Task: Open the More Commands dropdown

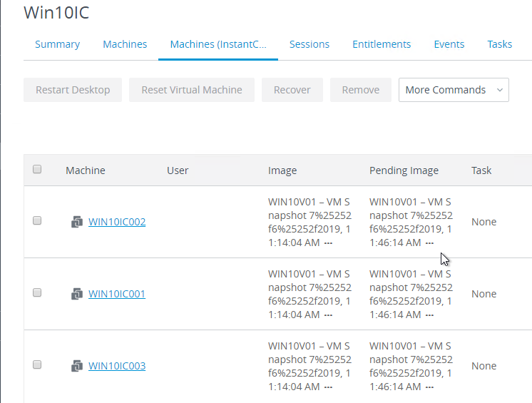Action: click(x=454, y=90)
